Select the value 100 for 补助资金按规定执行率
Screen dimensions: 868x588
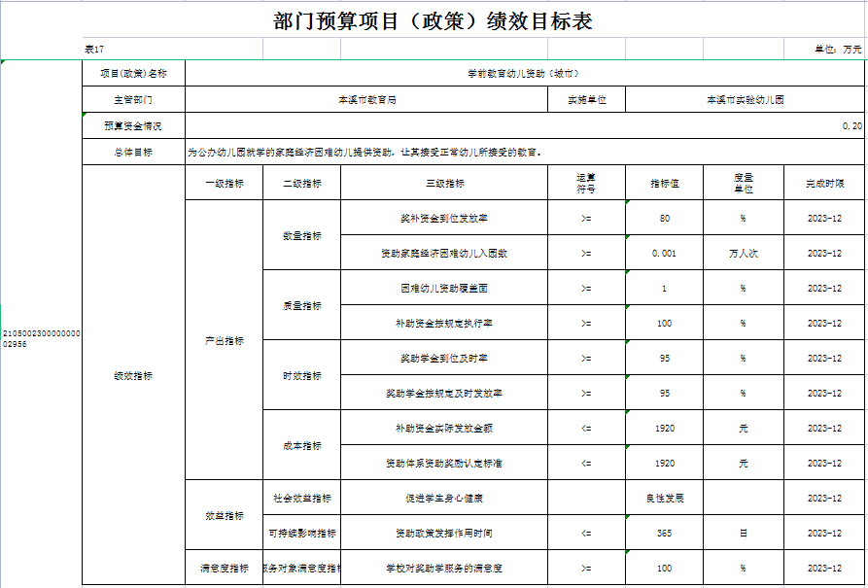[664, 323]
